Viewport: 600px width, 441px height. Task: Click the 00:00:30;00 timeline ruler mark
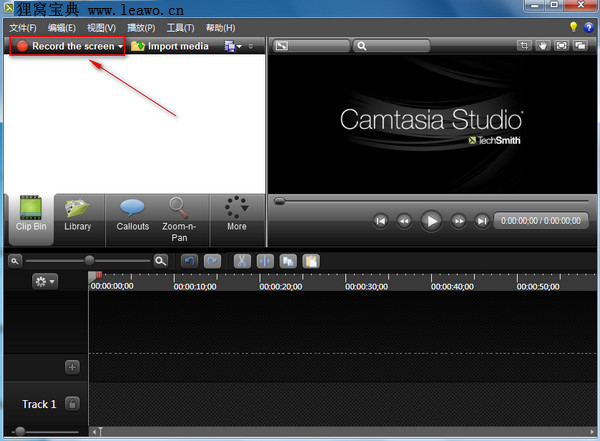(366, 286)
